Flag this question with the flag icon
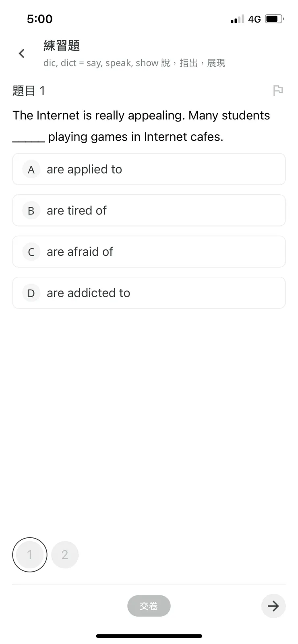The image size is (298, 644). (278, 91)
